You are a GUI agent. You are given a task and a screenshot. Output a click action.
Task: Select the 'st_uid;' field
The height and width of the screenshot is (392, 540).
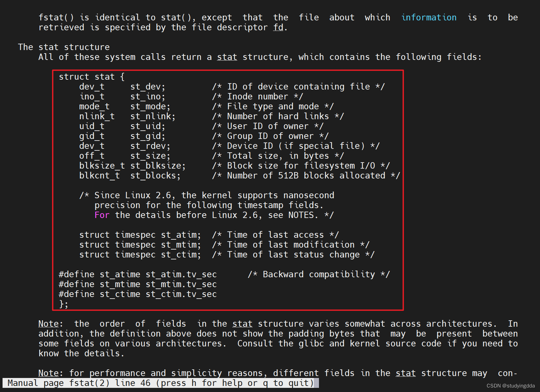tap(148, 126)
